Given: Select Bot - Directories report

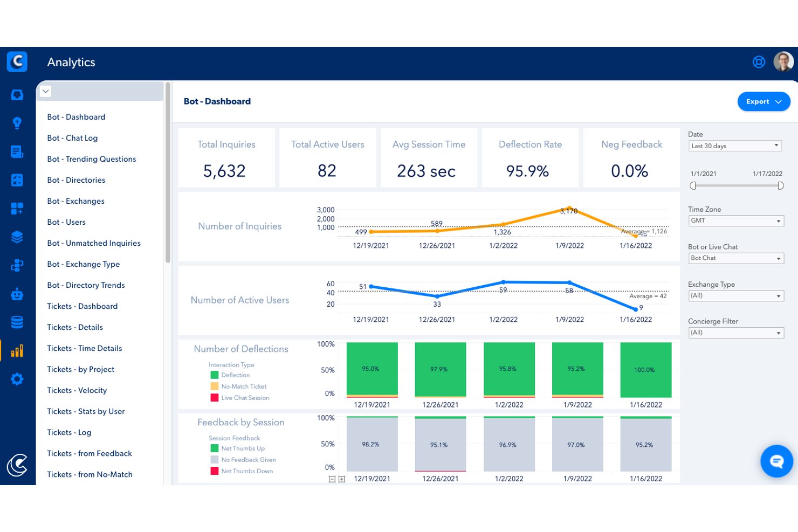Looking at the screenshot, I should (76, 180).
